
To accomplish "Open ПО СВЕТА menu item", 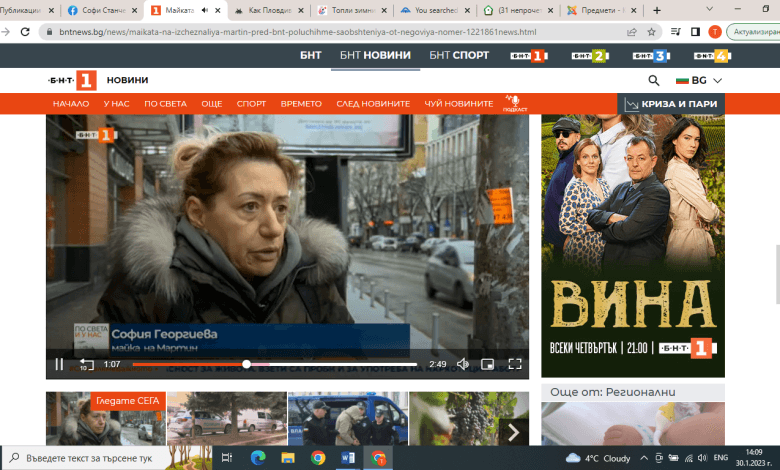I will tap(165, 103).
